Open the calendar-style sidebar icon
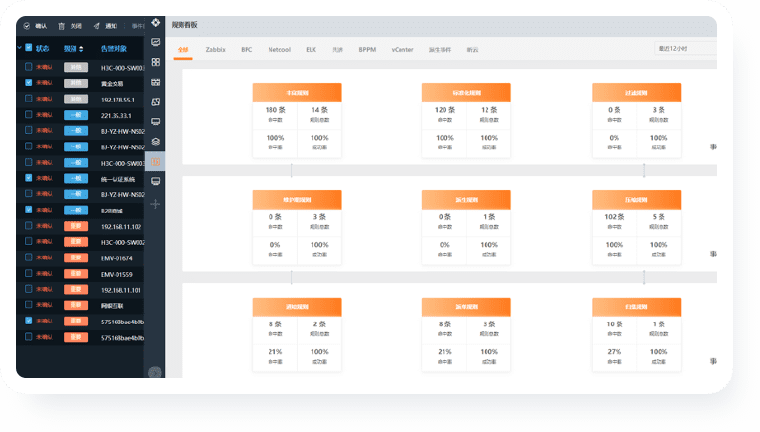The width and height of the screenshot is (760, 432). tap(156, 82)
